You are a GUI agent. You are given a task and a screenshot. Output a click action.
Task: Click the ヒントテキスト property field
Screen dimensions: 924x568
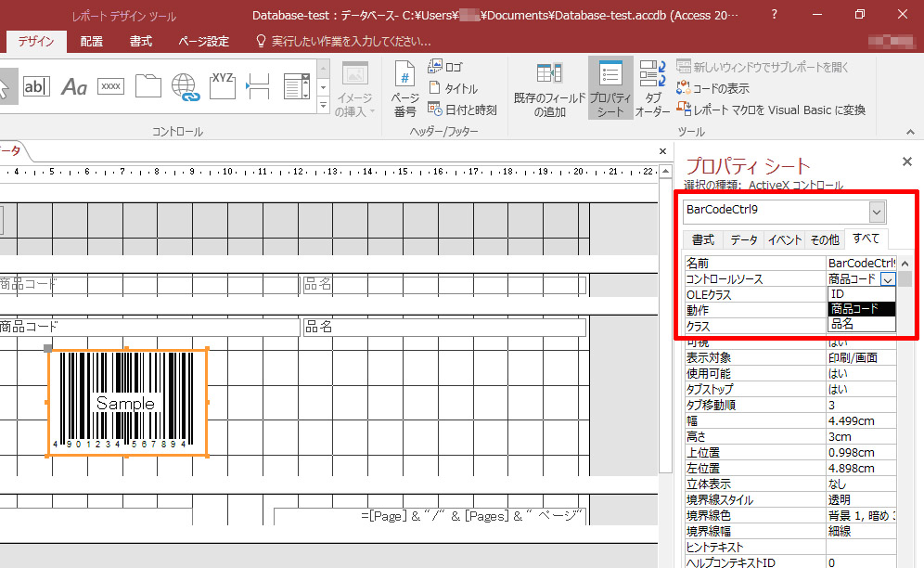(861, 548)
